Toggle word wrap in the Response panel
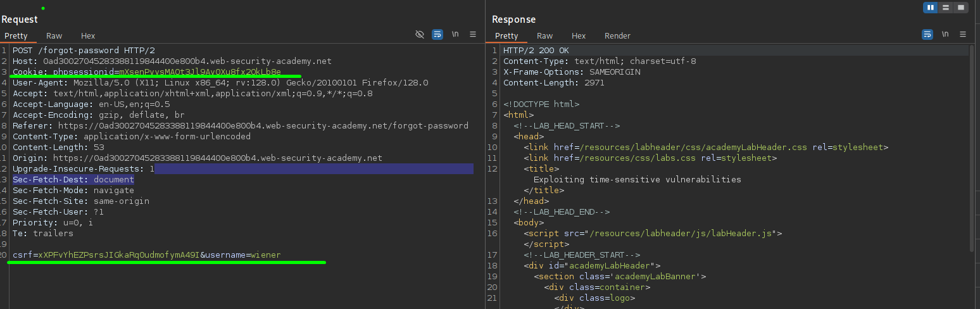This screenshot has width=980, height=309. pos(927,34)
